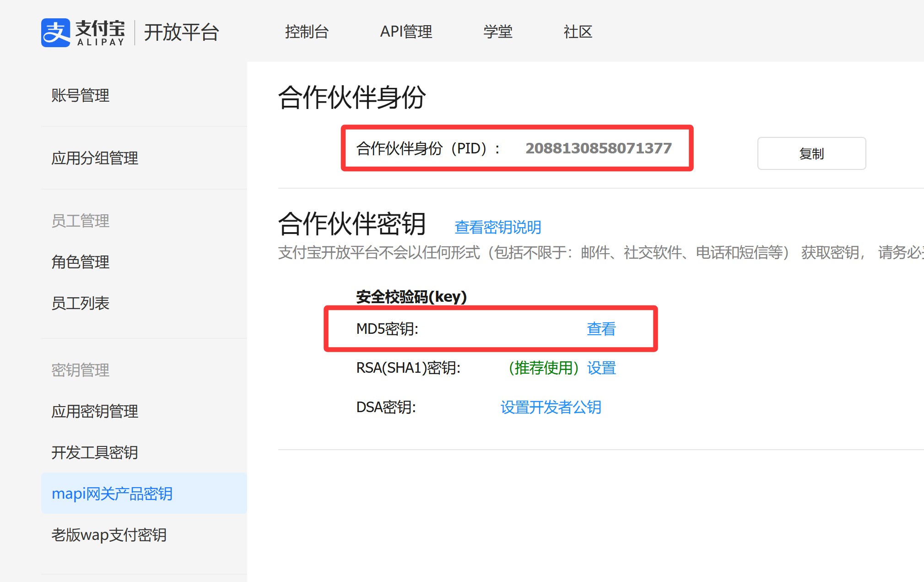924x582 pixels.
Task: Open the 查看密钥说明 link
Action: point(497,227)
